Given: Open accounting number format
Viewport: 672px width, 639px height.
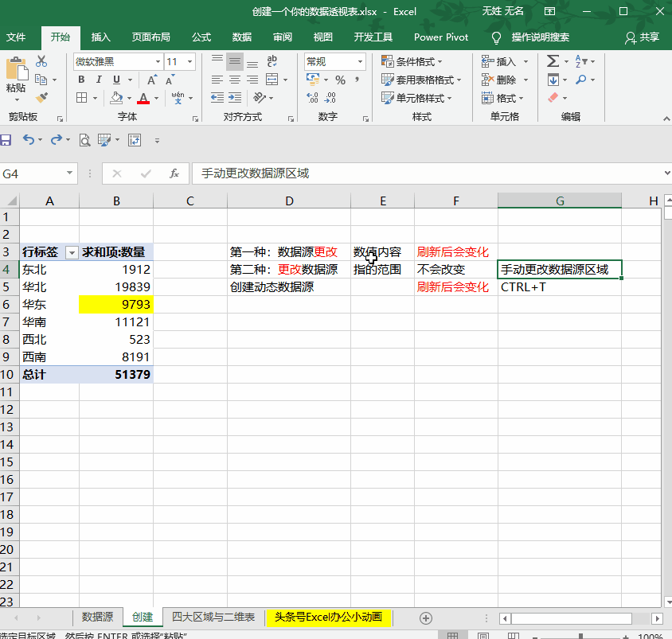Looking at the screenshot, I should coord(313,80).
